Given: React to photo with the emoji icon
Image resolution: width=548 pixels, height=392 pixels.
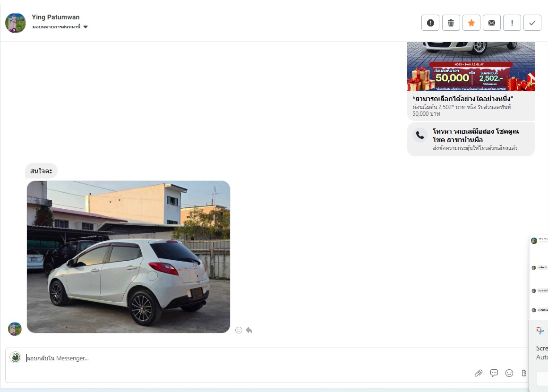Looking at the screenshot, I should coord(239,330).
